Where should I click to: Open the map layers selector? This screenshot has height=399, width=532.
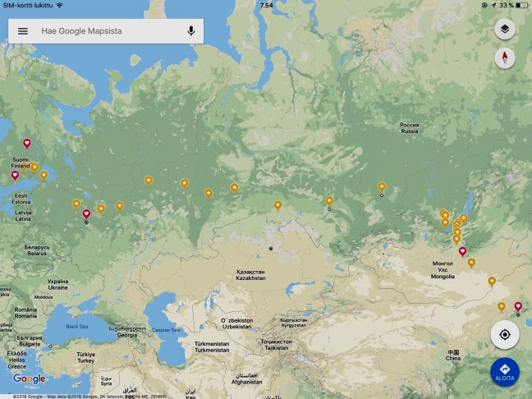(x=505, y=29)
